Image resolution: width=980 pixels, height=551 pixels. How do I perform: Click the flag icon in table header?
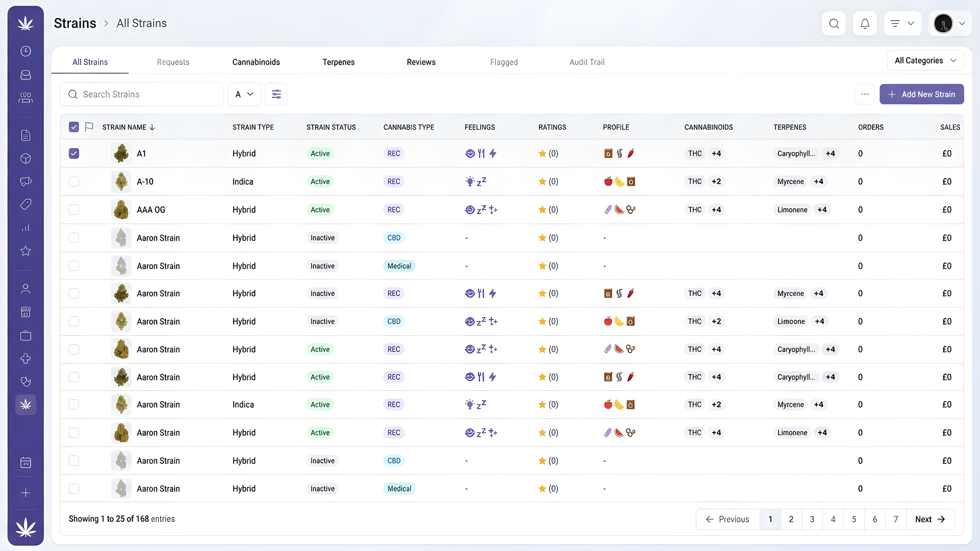tap(89, 127)
